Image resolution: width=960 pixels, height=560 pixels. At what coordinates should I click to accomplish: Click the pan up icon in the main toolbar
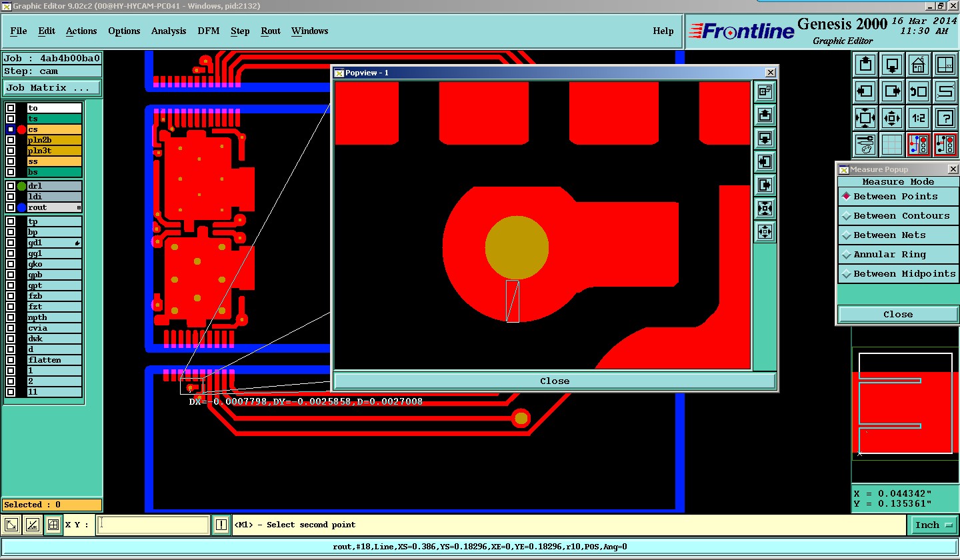click(x=865, y=65)
